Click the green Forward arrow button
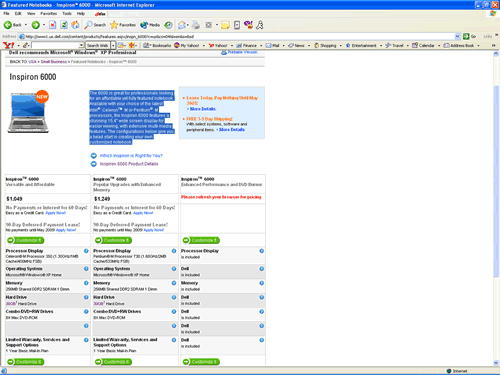Screen dimensions: 500x375 tap(36, 25)
